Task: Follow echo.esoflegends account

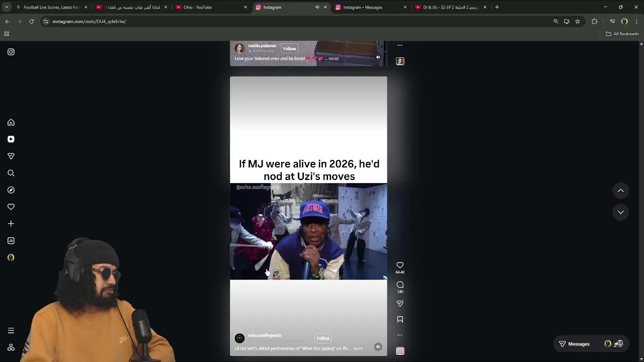Action: [323, 338]
